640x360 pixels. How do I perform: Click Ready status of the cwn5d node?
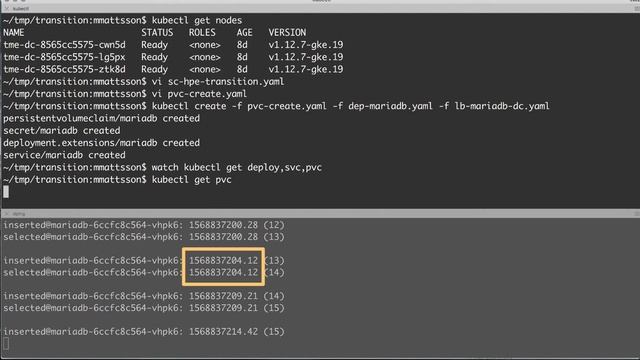pyautogui.click(x=154, y=45)
